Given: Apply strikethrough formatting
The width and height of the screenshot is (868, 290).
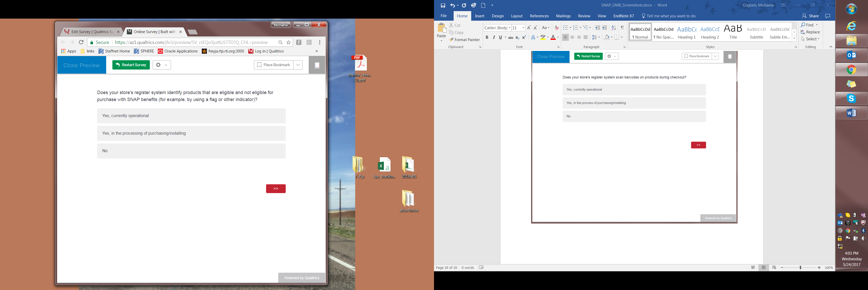Looking at the screenshot, I should pos(510,37).
